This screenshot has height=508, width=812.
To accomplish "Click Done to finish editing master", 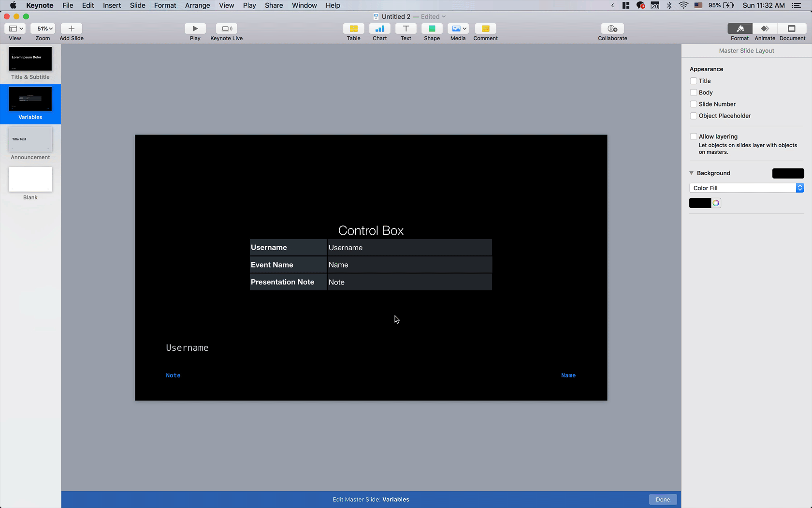I will [663, 499].
